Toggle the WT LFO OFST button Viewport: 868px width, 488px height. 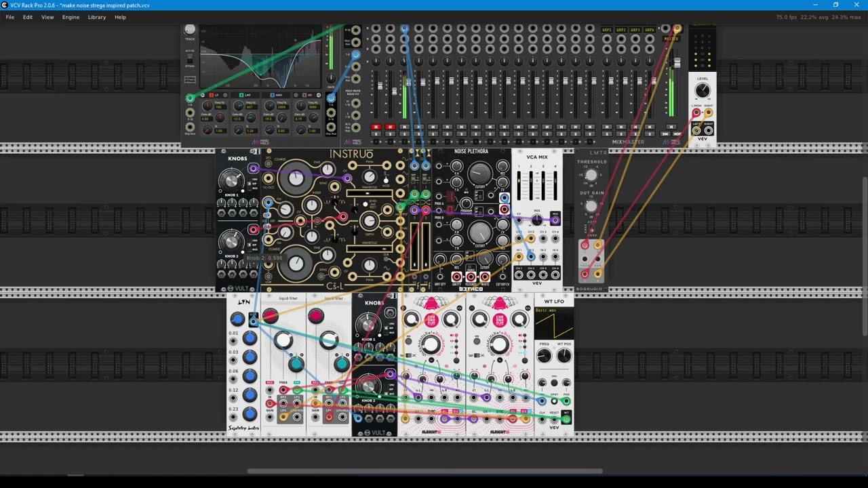pyautogui.click(x=554, y=401)
